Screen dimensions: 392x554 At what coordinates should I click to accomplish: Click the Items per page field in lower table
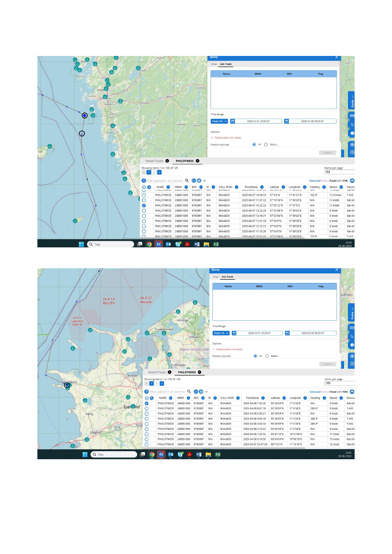point(338,383)
